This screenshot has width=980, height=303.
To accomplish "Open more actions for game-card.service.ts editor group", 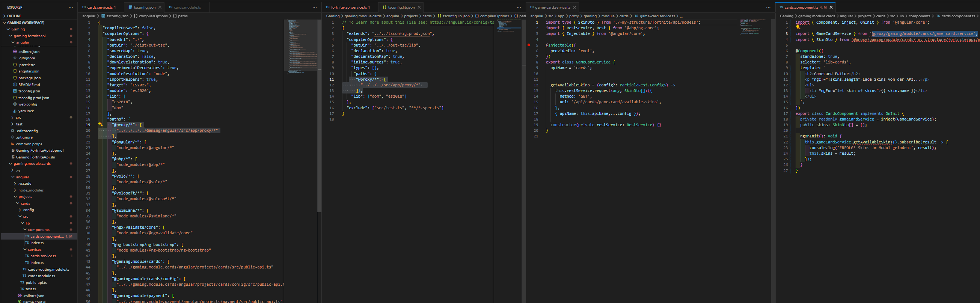I will click(x=768, y=7).
